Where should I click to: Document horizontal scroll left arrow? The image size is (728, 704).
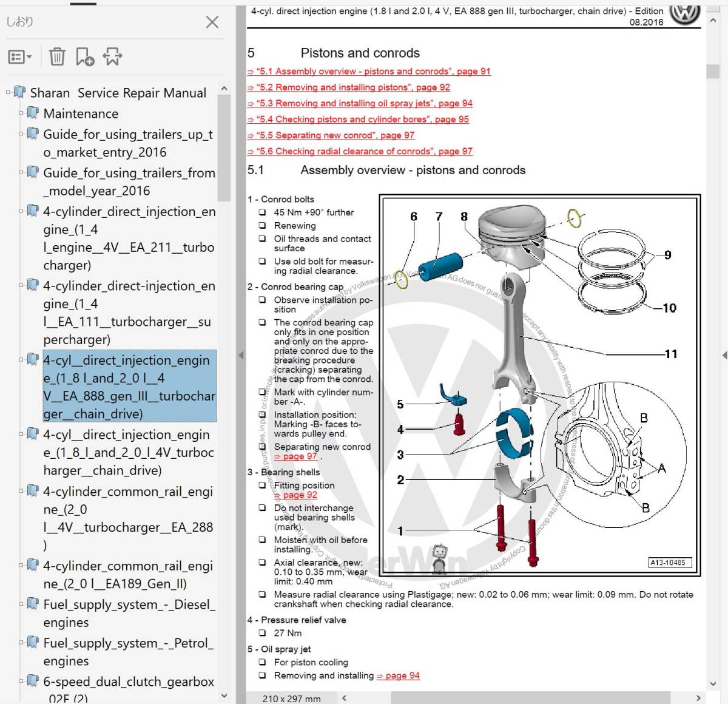coord(345,698)
